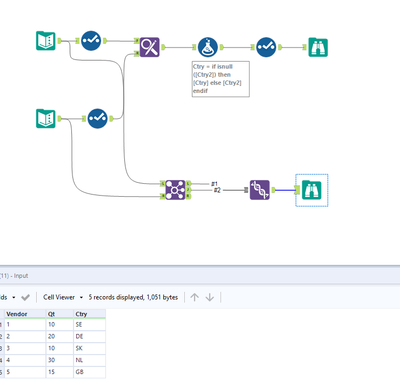The image size is (400, 381).
Task: Click the Select tool after the lower Text Input
Action: 98,118
